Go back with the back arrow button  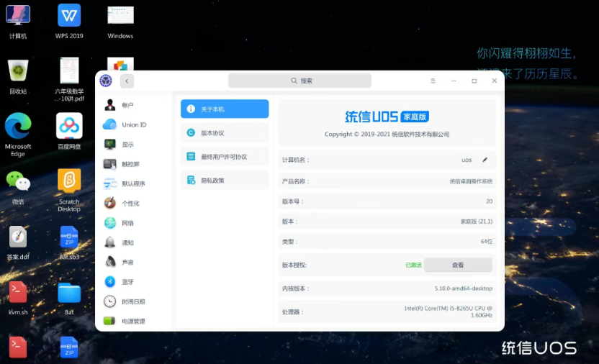point(127,81)
